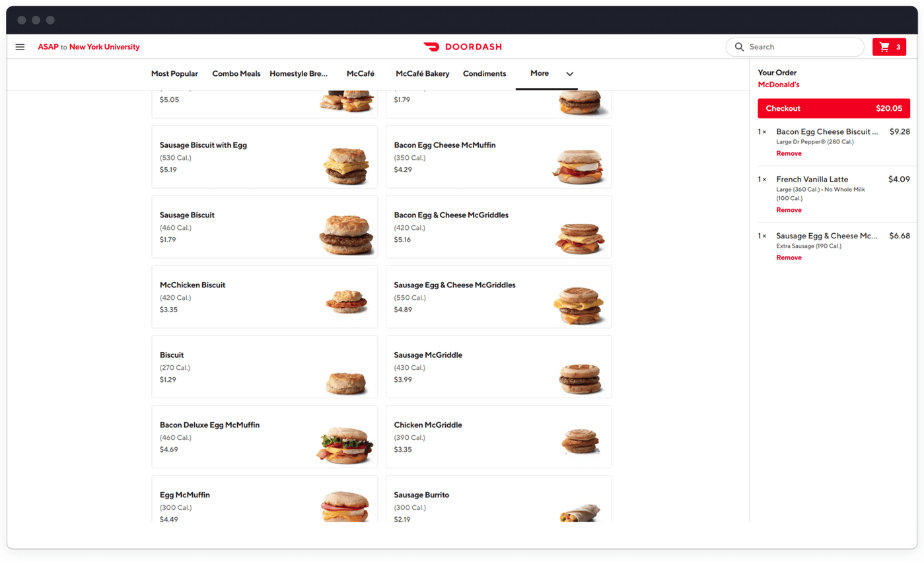
Task: Click $4.89 McGriddles sandwich photo
Action: 579,306
